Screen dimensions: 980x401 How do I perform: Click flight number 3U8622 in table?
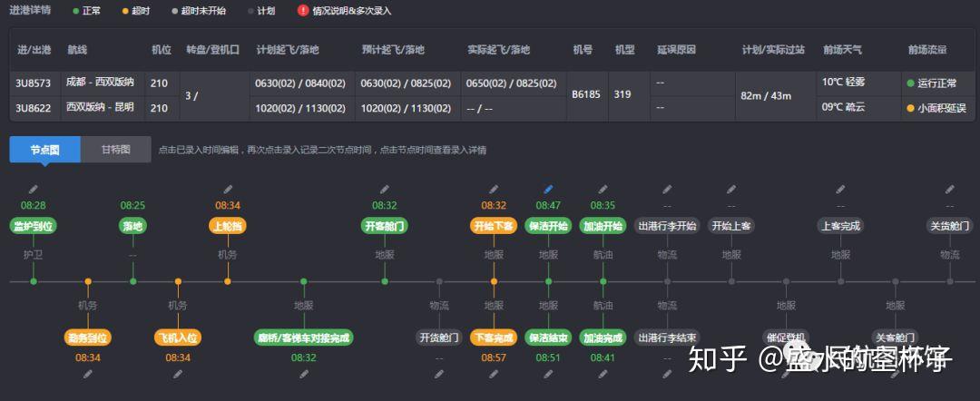(x=34, y=107)
